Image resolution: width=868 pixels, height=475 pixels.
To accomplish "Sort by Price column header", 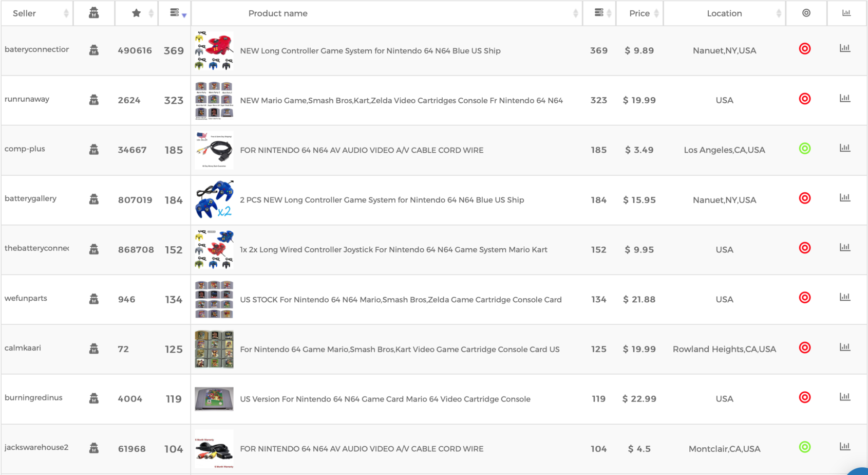I will pos(639,13).
